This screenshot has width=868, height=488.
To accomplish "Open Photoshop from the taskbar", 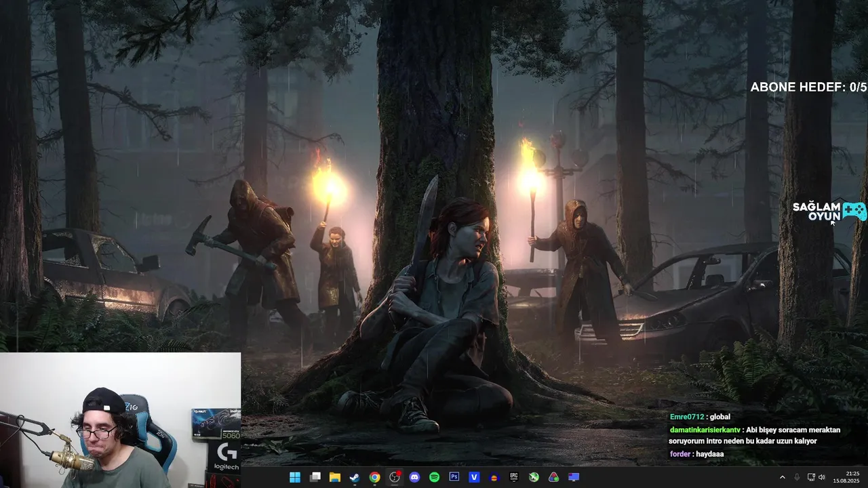I will pos(454,477).
